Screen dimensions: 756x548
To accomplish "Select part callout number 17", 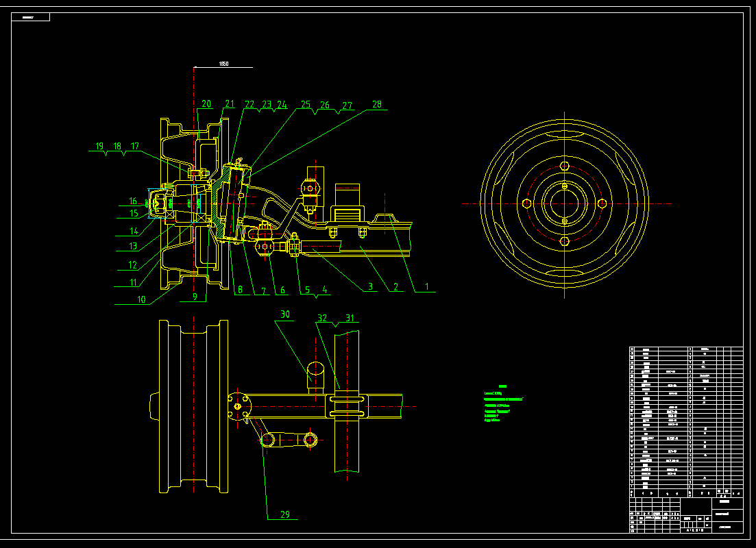I will tap(134, 146).
